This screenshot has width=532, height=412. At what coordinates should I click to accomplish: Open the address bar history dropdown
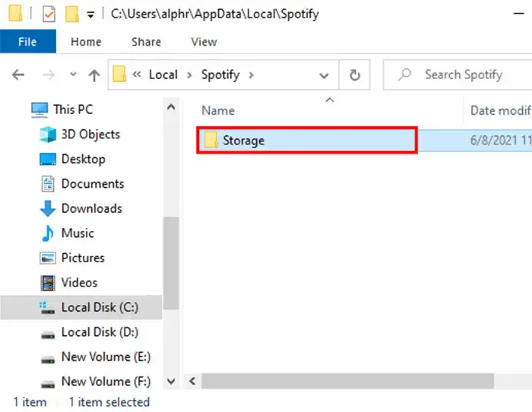click(325, 75)
